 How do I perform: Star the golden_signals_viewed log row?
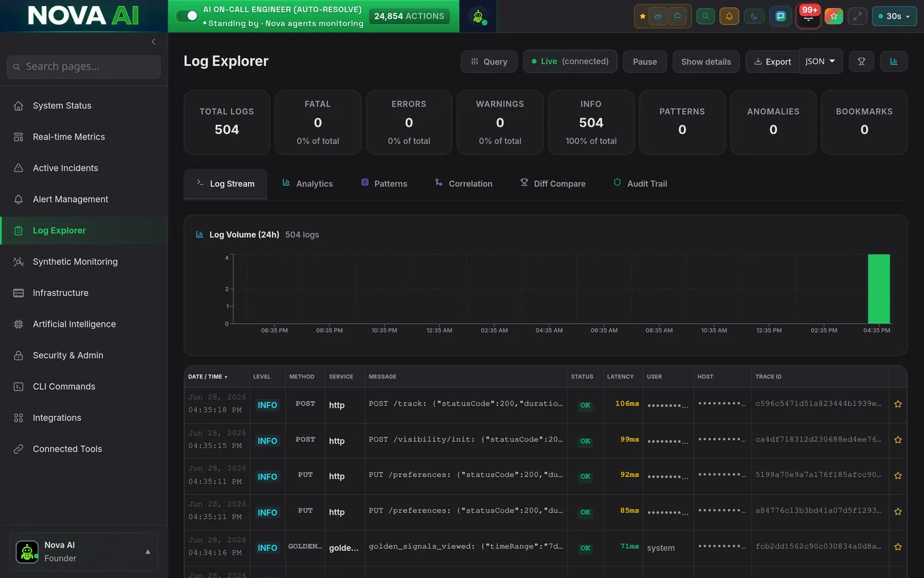pyautogui.click(x=898, y=547)
